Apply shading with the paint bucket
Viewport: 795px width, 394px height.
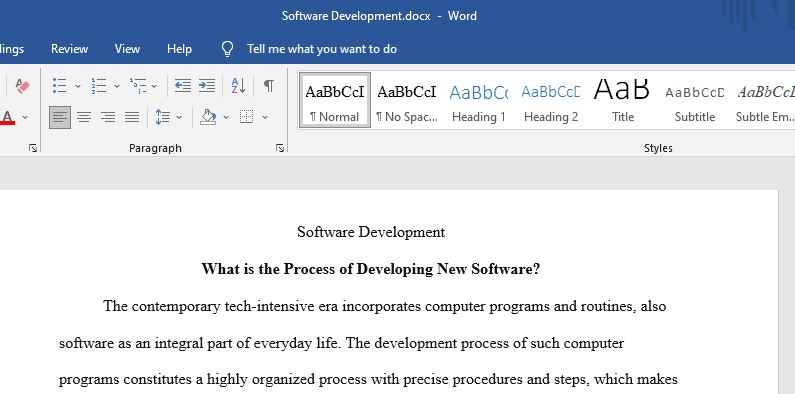tap(208, 117)
